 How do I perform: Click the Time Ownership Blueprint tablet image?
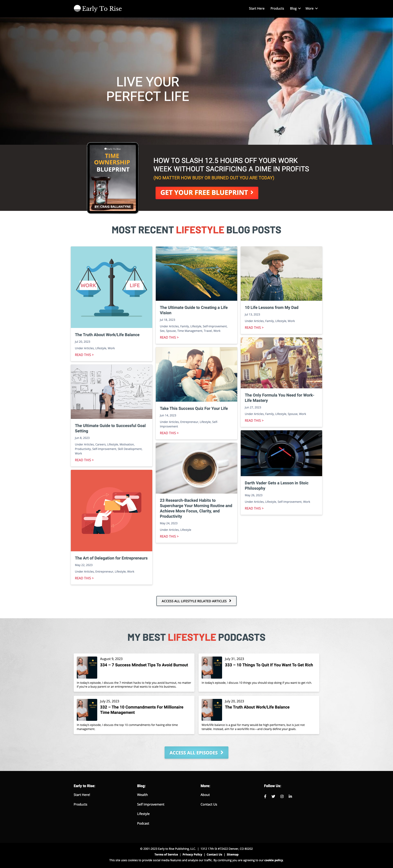click(x=113, y=178)
